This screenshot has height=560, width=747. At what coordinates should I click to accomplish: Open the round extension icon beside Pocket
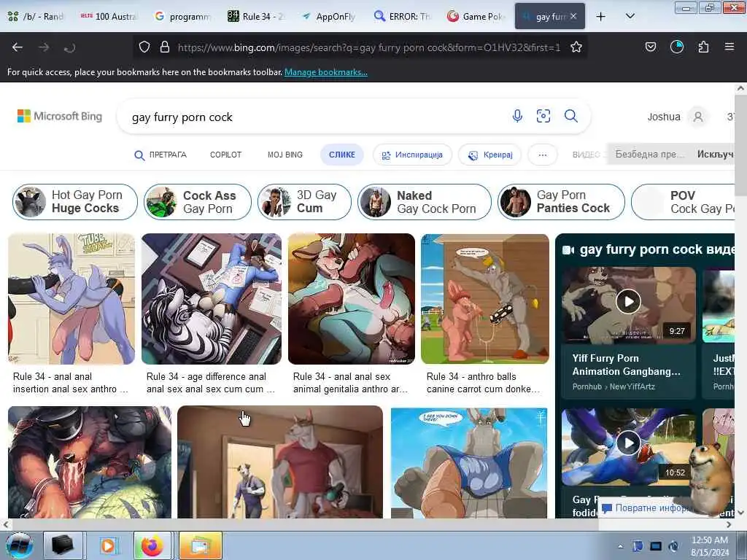tap(676, 47)
